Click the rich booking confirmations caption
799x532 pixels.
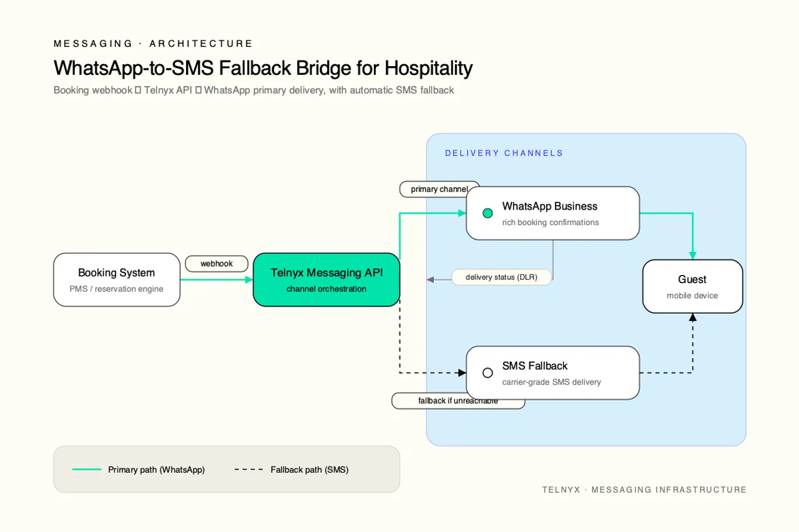point(551,222)
